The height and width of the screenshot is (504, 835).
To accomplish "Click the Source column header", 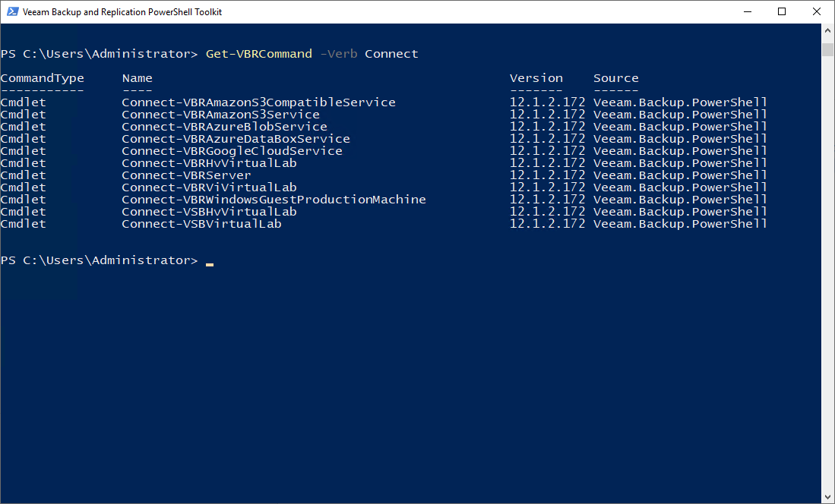I will (x=616, y=78).
